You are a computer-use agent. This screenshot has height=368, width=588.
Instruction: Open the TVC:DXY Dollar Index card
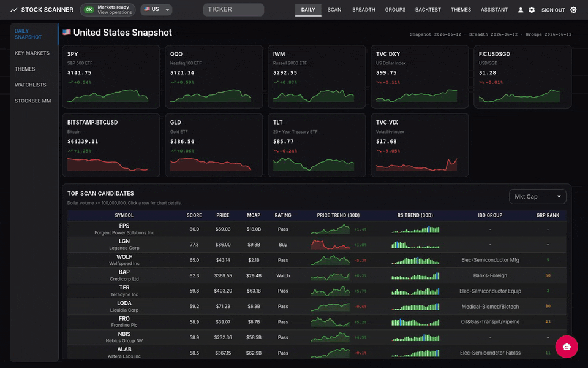pos(420,77)
